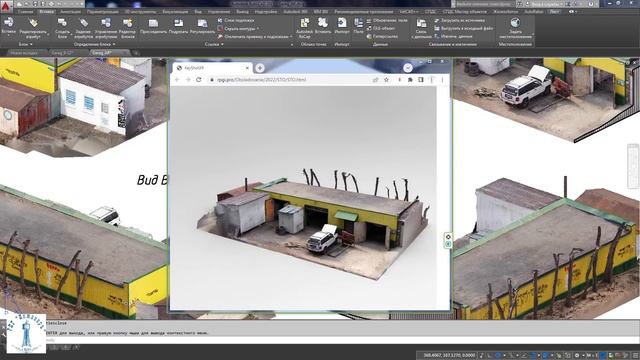This screenshot has height=360, width=640.
Task: Toggle Frames vary option in ribbon
Action: click(239, 29)
